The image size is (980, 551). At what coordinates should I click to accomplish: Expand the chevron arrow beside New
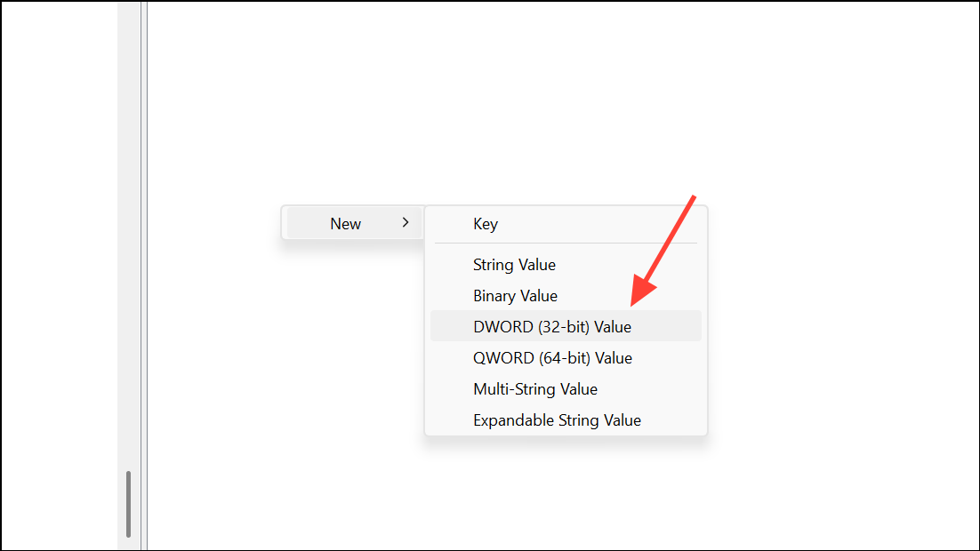coord(406,223)
